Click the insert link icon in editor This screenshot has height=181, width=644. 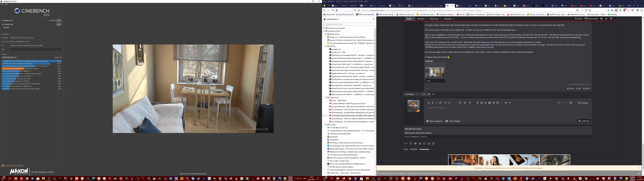pos(477,103)
